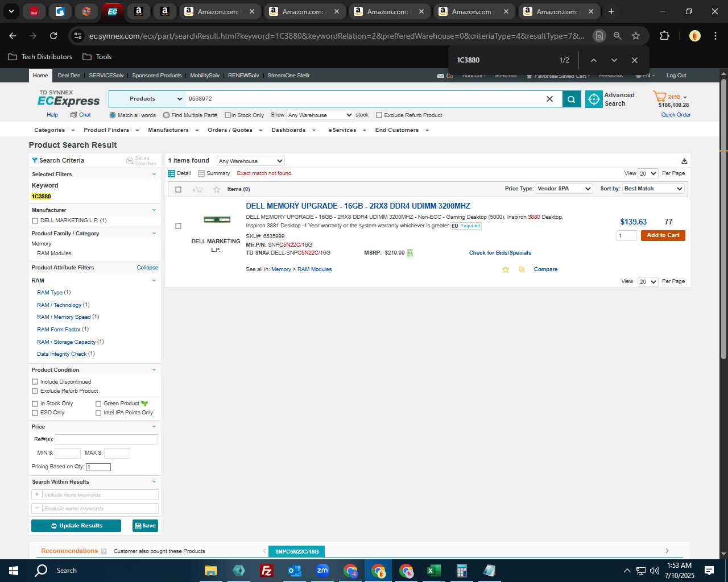
Task: Switch to Detail view icon
Action: tap(171, 173)
